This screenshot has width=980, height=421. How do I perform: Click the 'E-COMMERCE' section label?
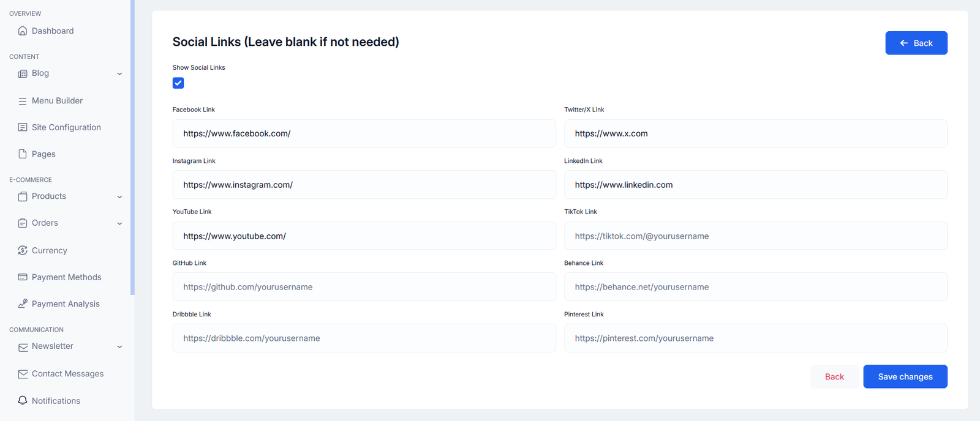[31, 180]
